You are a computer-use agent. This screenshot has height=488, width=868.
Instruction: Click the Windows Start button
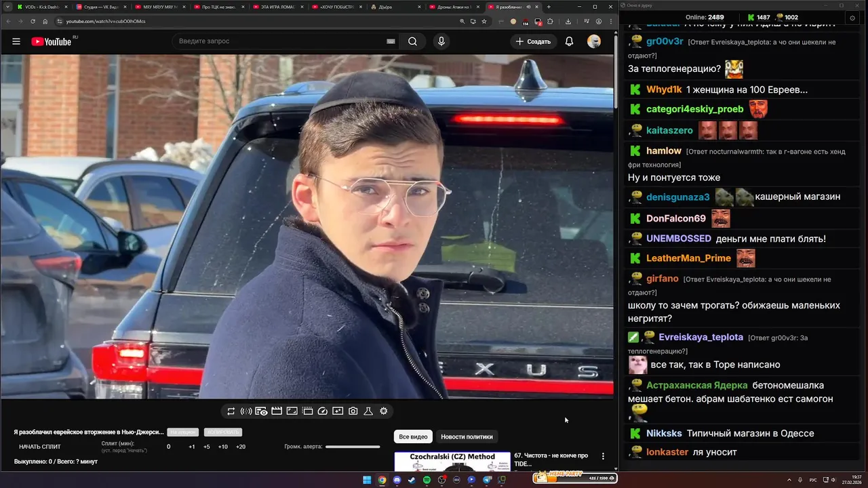[367, 480]
